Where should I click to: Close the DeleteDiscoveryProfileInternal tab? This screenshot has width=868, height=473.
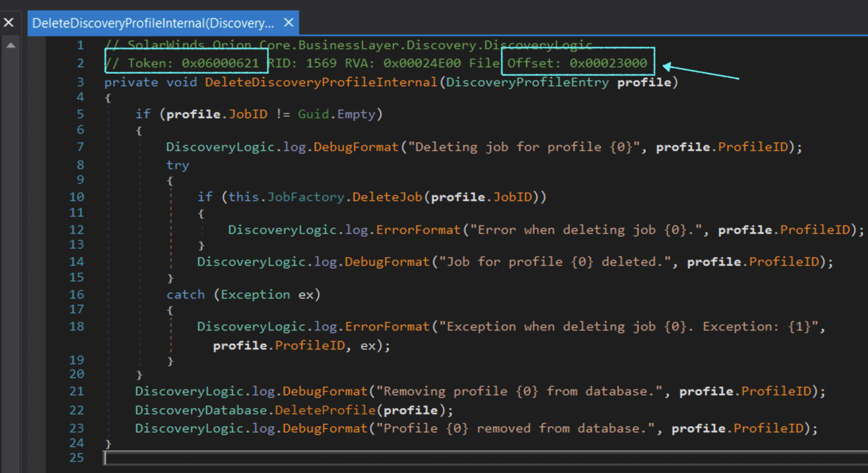click(x=288, y=23)
